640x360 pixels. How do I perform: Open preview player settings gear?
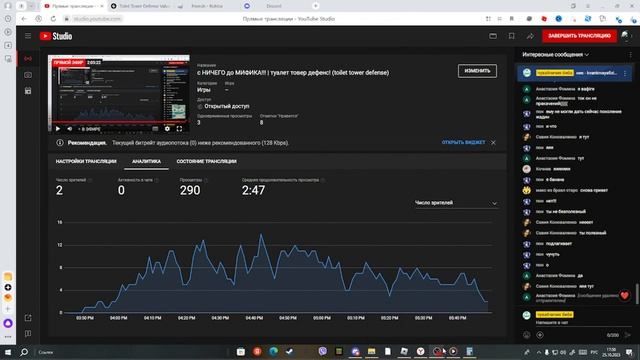167,129
